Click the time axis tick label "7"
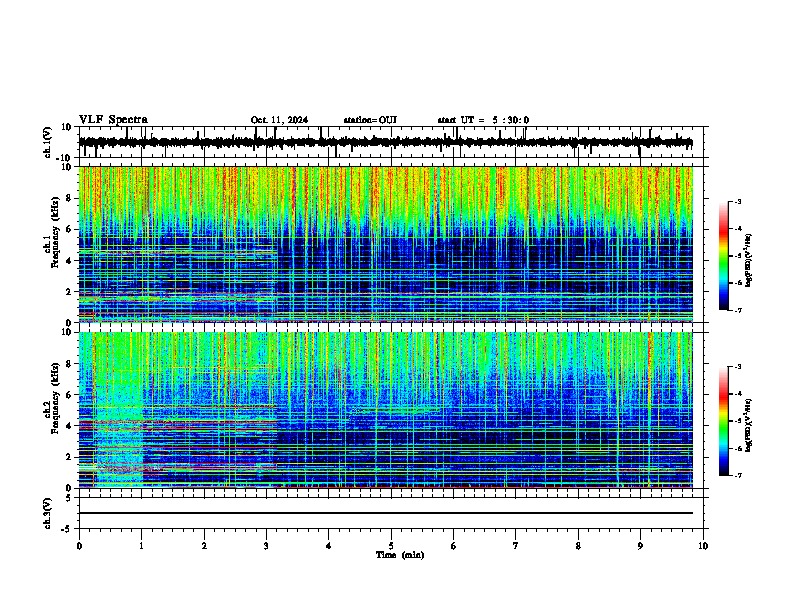Screen dimensions: 792x612 point(516,546)
